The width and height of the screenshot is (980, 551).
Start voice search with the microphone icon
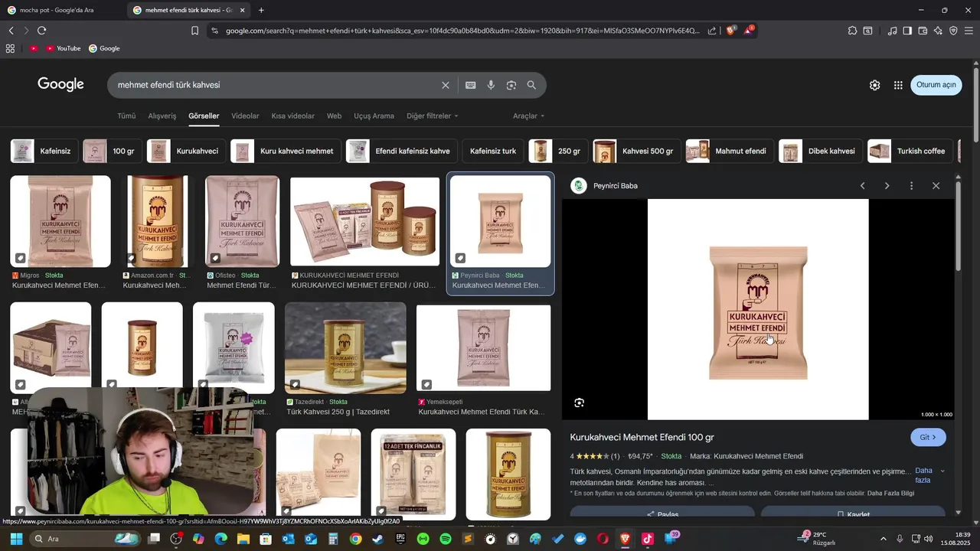point(491,85)
